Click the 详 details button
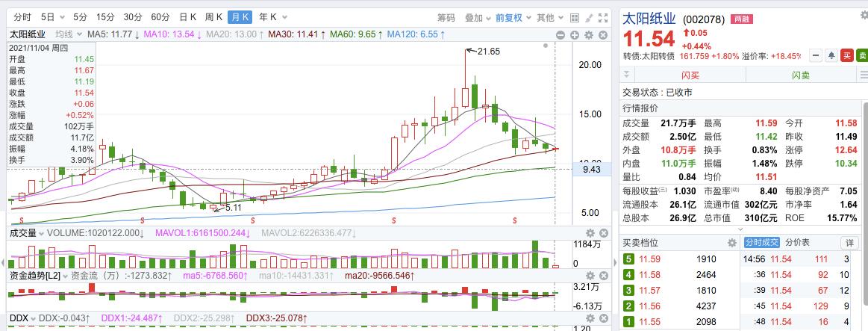The height and width of the screenshot is (331, 868). pyautogui.click(x=849, y=243)
